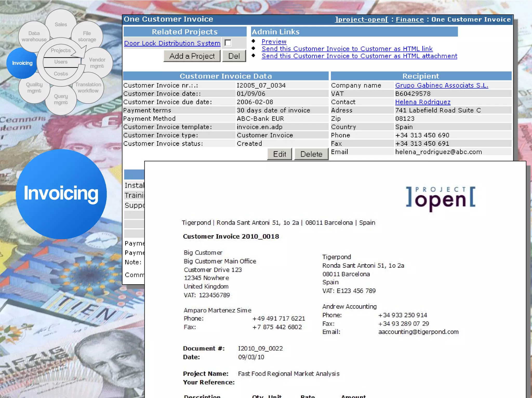Open the Query mgmt bubble

61,99
